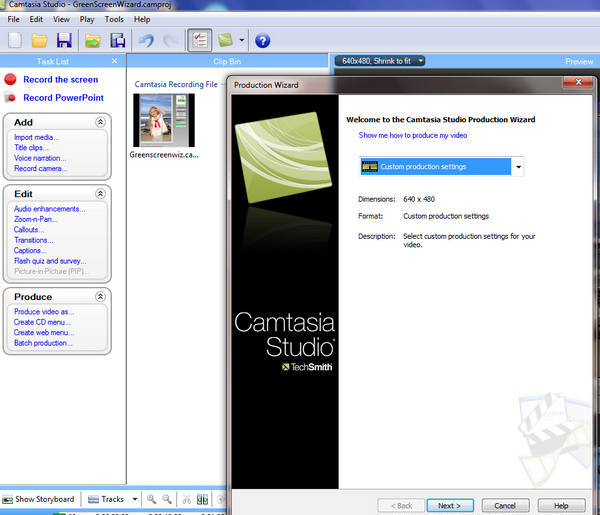600x515 pixels.
Task: Click the green Camtasia recorder icon
Action: [x=225, y=40]
